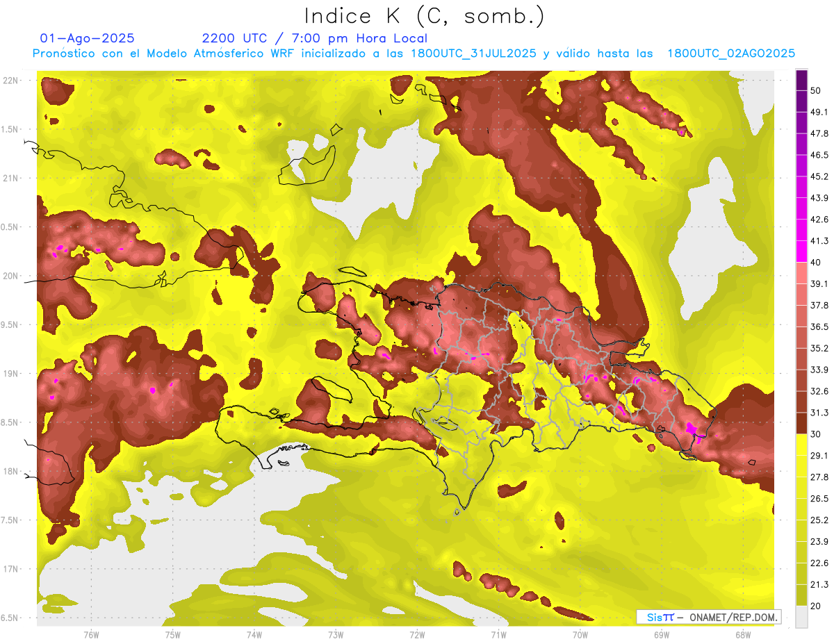Click colorbar label '42.6'
The image size is (834, 644).
click(819, 220)
